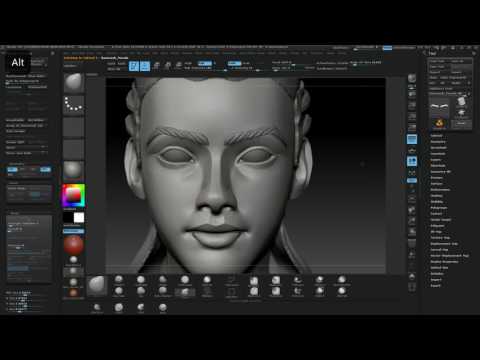
Task: Click the rainbow color picker square
Action: [74, 195]
